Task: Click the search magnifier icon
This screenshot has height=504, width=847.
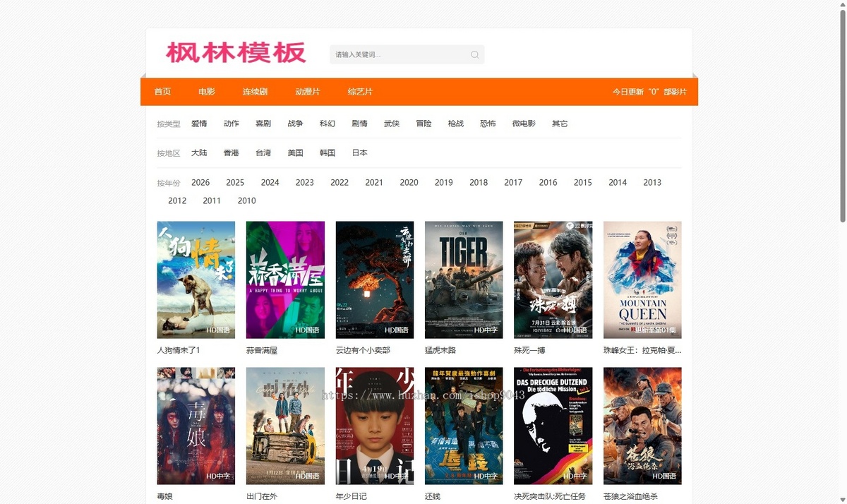Action: [x=475, y=54]
